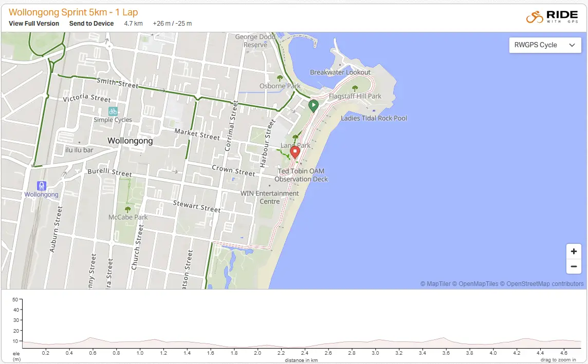Click the ilu ilu bar label
This screenshot has width=588, height=364.
80,150
